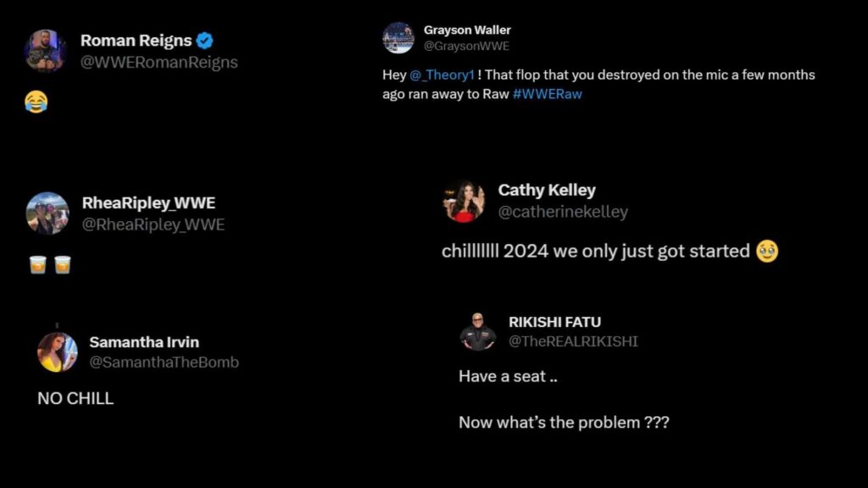The image size is (868, 488).
Task: Click Grayson Waller's profile picture
Action: click(398, 38)
